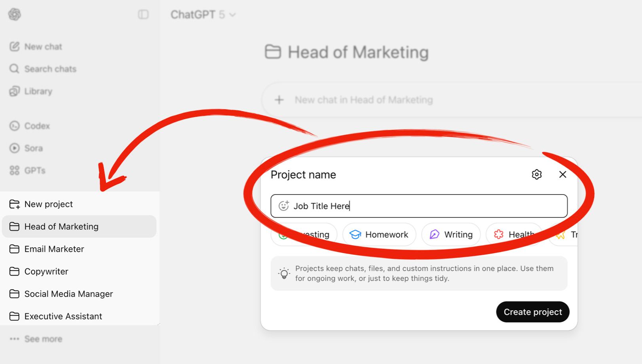Screen dimensions: 642x364
Task: Select the Writing category chip
Action: [451, 235]
